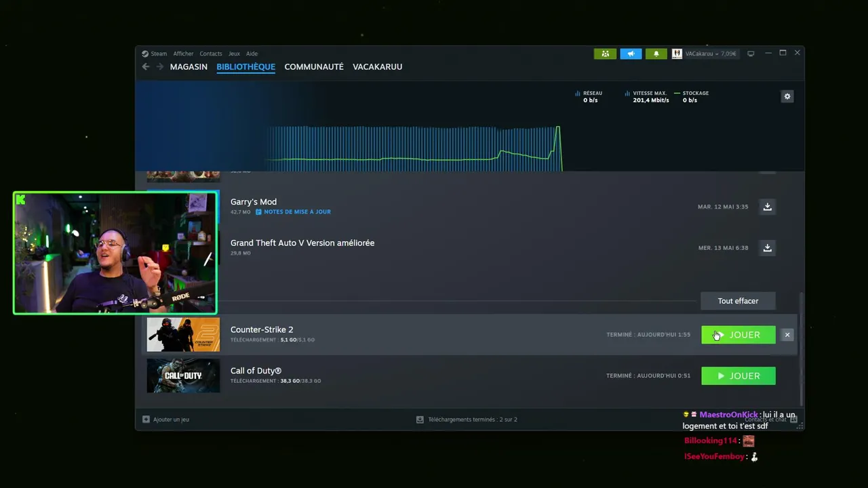Open NOTES DE MISE À JOUR link
The image size is (868, 488).
click(293, 212)
